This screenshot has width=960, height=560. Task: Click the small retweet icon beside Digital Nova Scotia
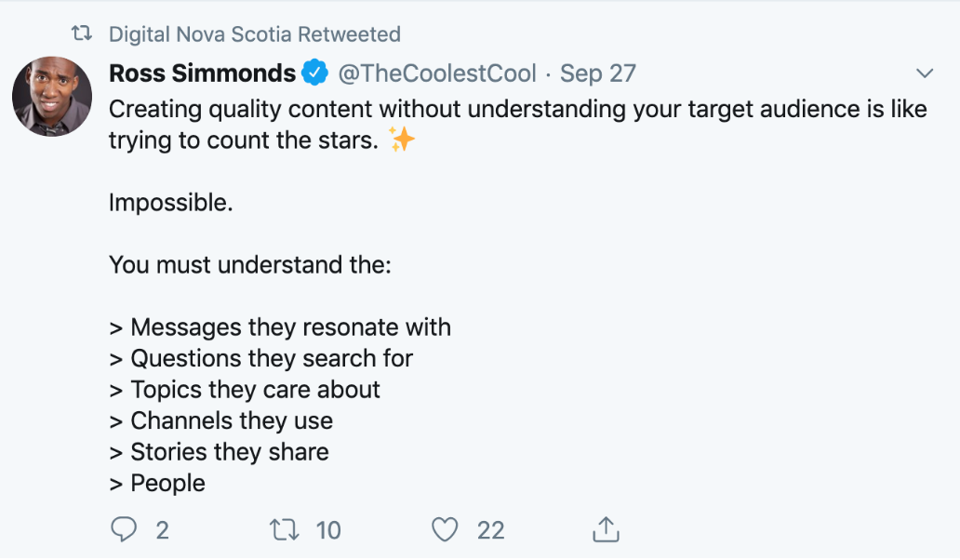[x=83, y=34]
